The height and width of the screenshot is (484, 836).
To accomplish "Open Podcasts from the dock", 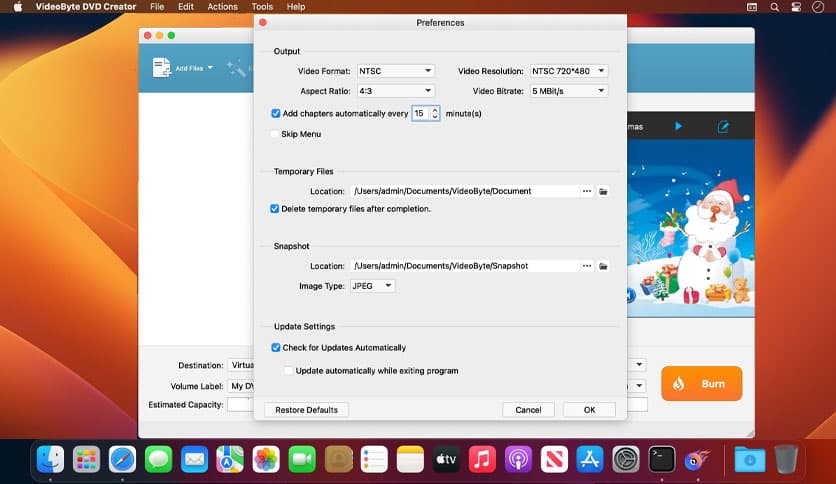I will point(518,459).
